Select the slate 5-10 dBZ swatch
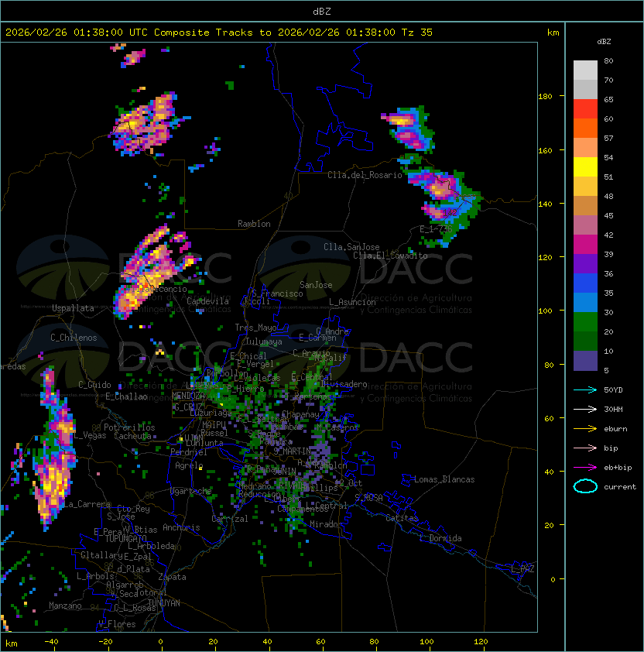Screen dimensions: 644x652 tap(585, 361)
